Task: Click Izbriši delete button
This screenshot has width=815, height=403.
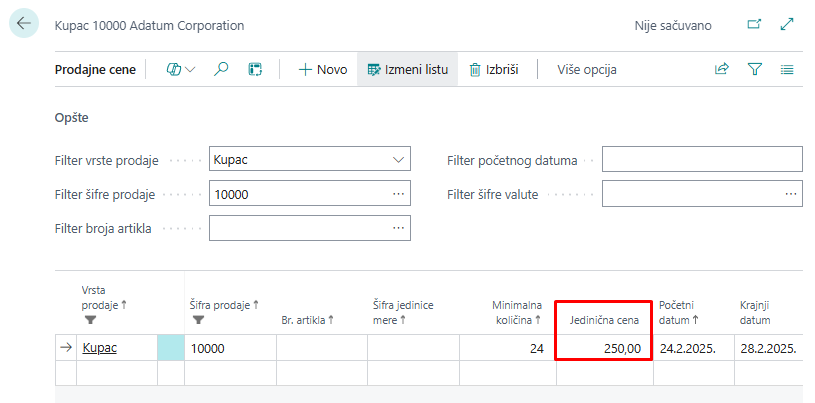Action: click(493, 69)
